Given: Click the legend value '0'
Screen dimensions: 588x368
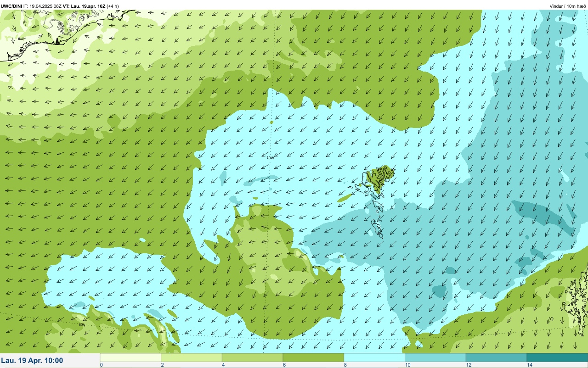Looking at the screenshot, I should pyautogui.click(x=101, y=365).
